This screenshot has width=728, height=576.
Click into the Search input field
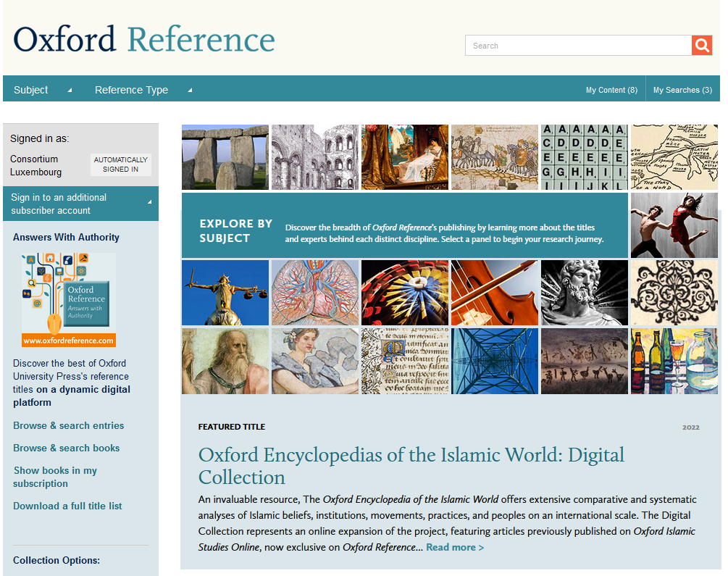click(579, 46)
